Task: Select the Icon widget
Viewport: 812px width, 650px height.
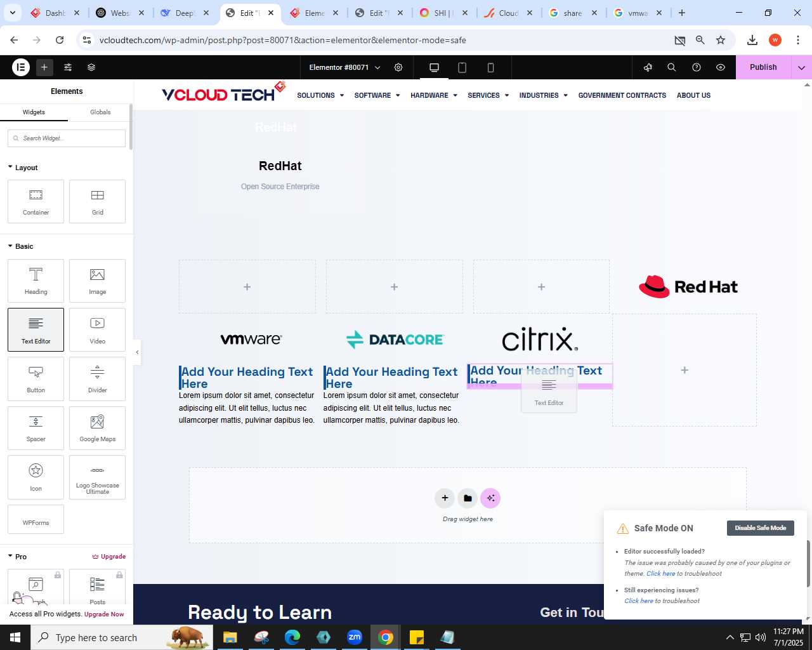Action: click(36, 477)
